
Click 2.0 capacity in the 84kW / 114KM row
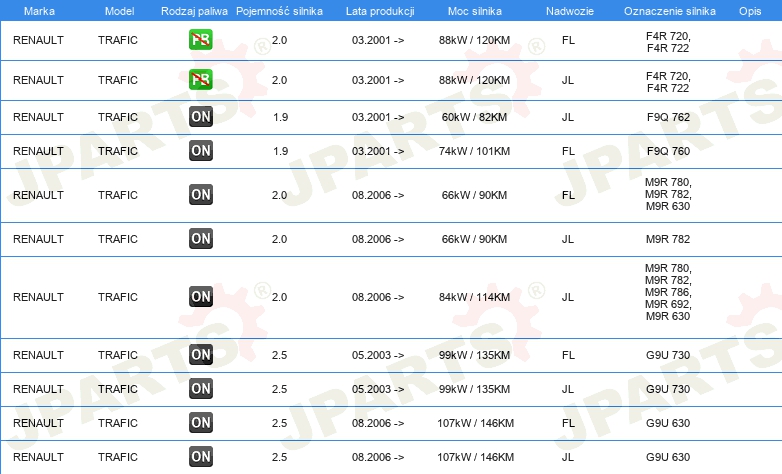[x=279, y=297]
